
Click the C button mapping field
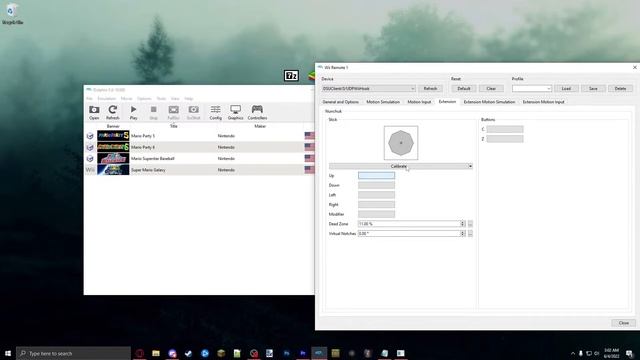(505, 129)
